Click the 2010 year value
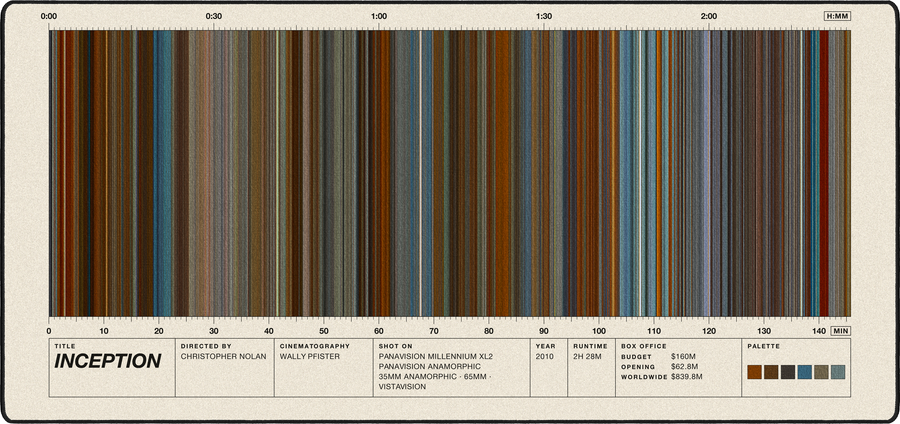The image size is (900, 424). [544, 356]
